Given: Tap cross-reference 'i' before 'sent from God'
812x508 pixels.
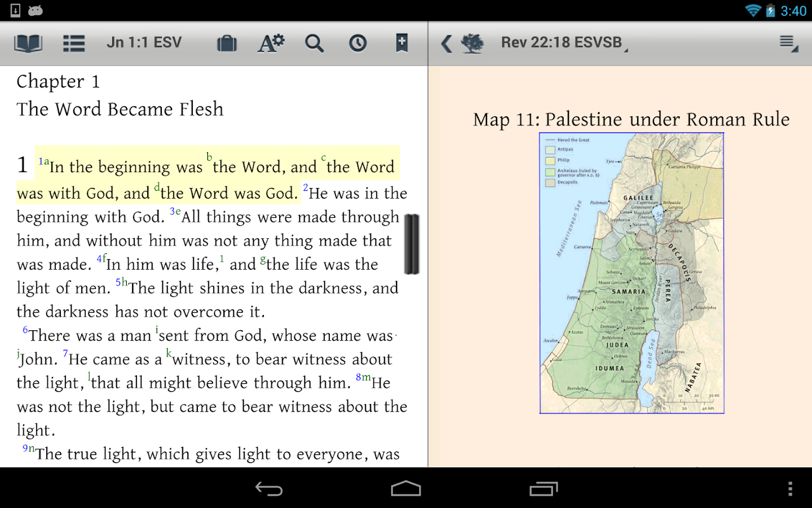Looking at the screenshot, I should (x=157, y=329).
